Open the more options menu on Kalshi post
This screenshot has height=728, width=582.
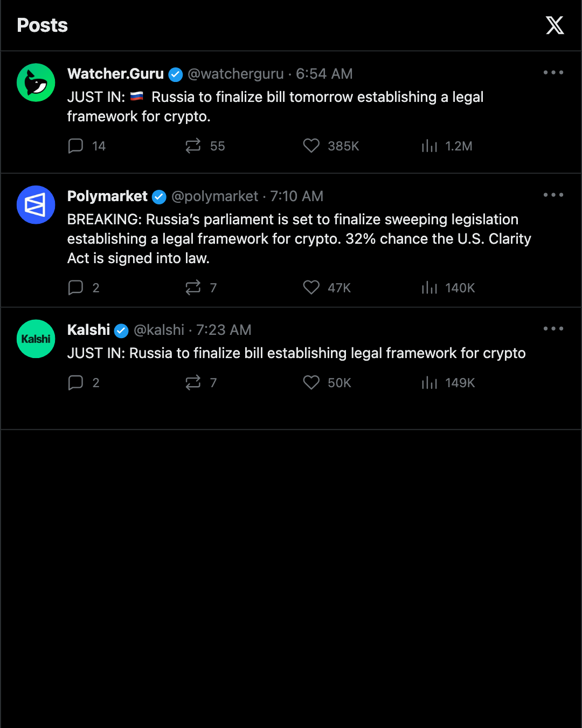coord(553,328)
